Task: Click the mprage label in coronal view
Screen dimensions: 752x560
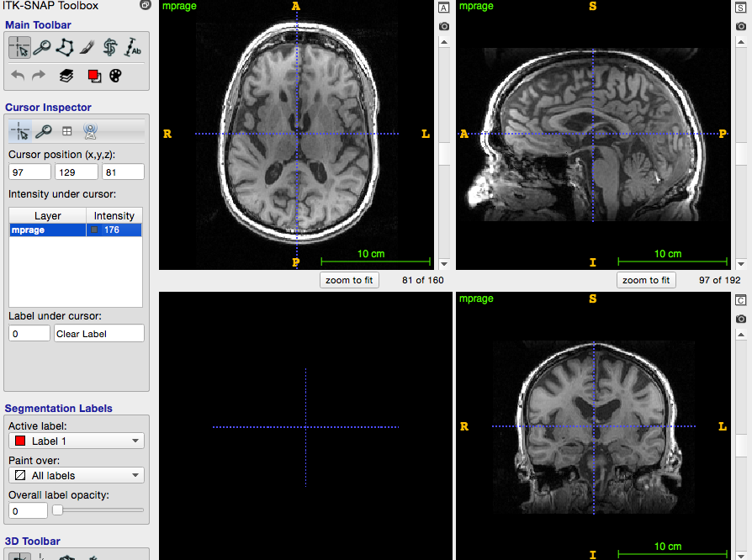Action: [x=476, y=298]
